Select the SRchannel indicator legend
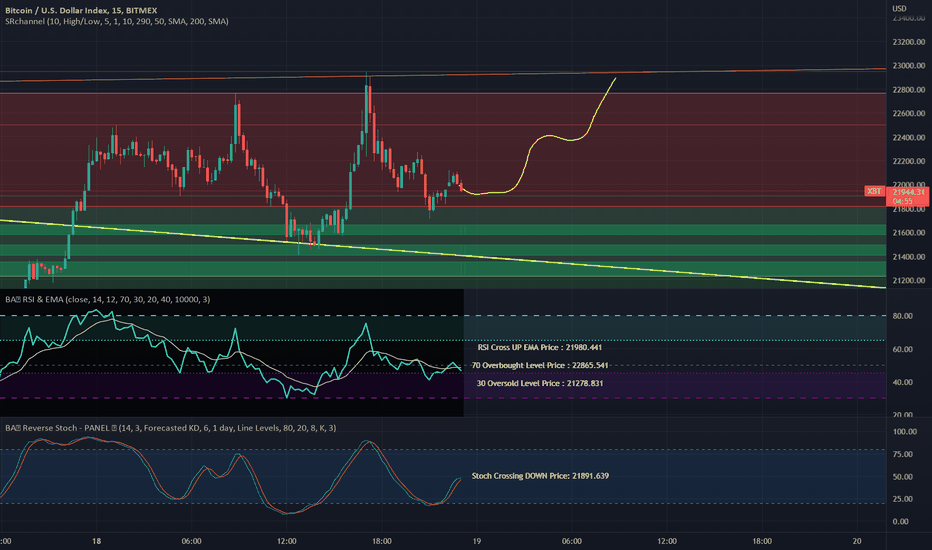The image size is (932, 550). [x=116, y=21]
